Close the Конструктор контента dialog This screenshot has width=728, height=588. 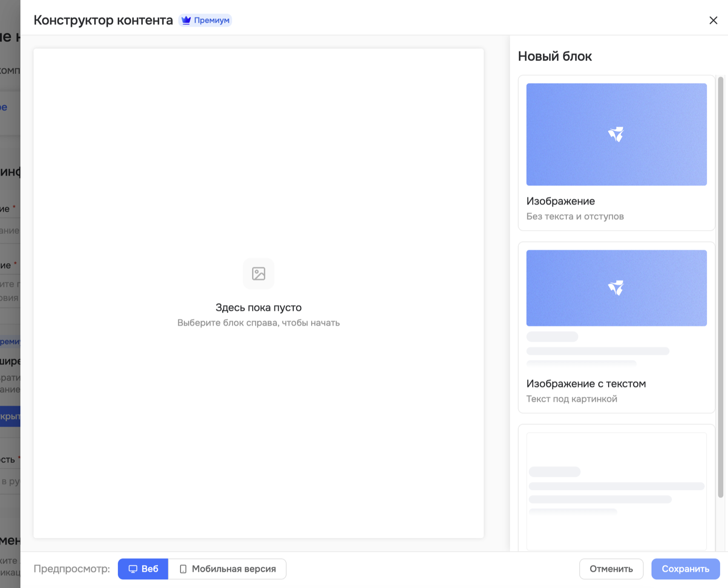tap(713, 20)
